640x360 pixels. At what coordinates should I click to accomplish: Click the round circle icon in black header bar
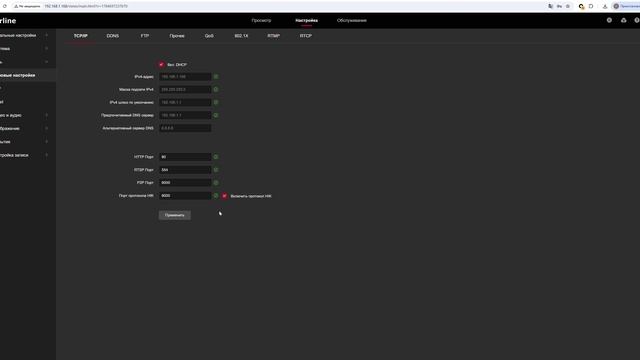pyautogui.click(x=609, y=20)
